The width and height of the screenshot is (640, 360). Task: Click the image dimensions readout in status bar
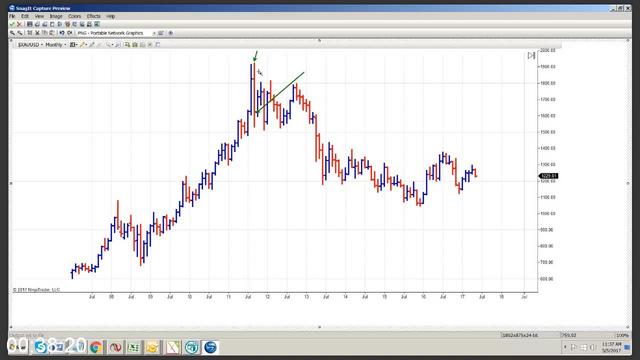519,335
